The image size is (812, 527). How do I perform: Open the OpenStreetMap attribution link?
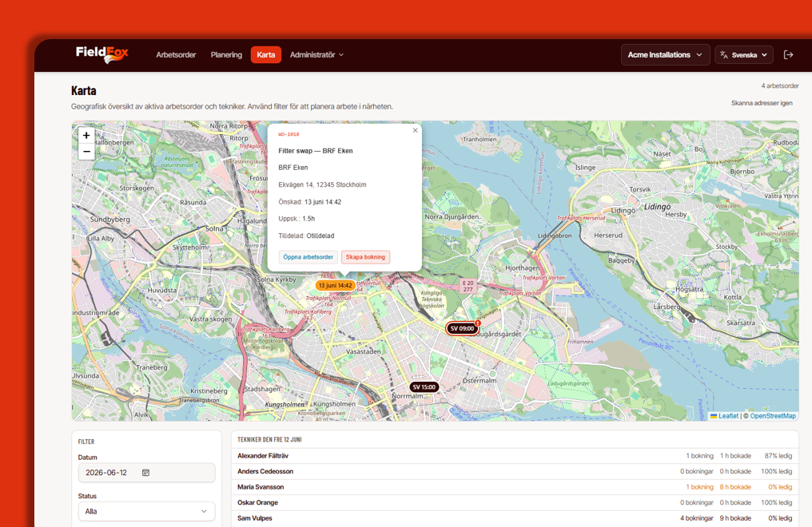coord(773,416)
